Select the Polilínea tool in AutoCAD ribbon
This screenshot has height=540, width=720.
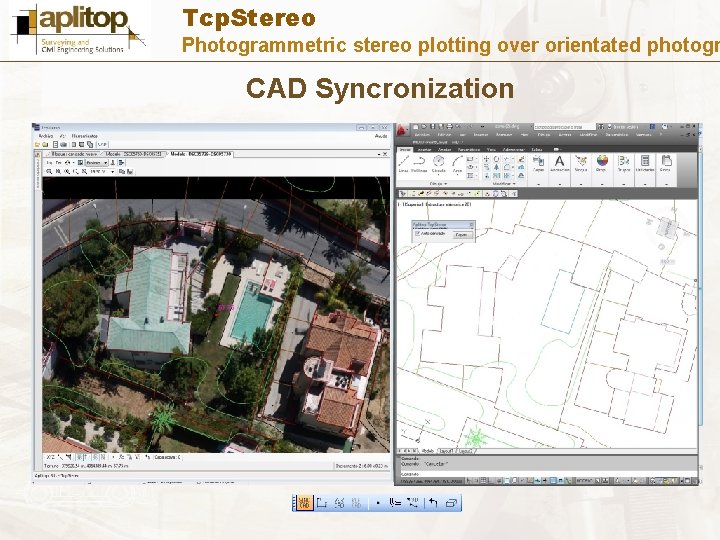[419, 163]
